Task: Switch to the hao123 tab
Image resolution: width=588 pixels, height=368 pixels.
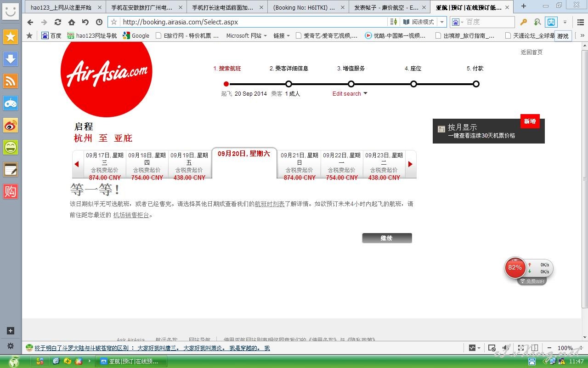Action: [x=65, y=7]
